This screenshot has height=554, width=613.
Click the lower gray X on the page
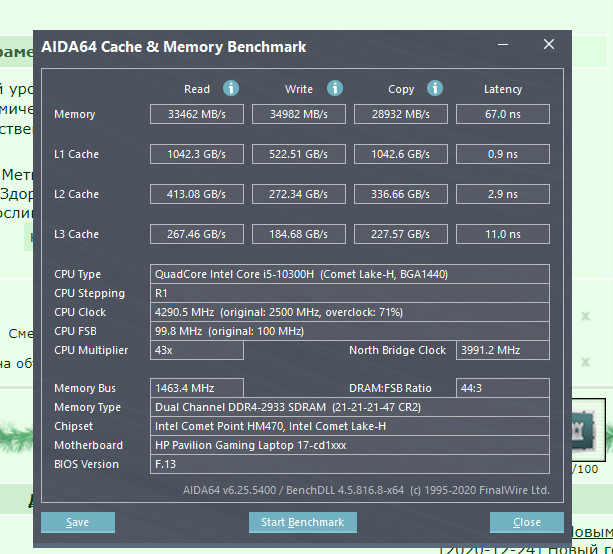click(x=585, y=362)
